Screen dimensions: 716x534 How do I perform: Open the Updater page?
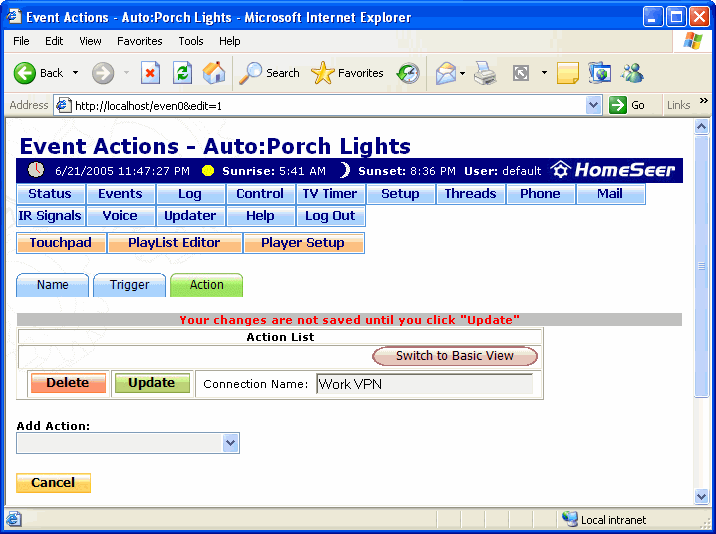click(x=190, y=216)
